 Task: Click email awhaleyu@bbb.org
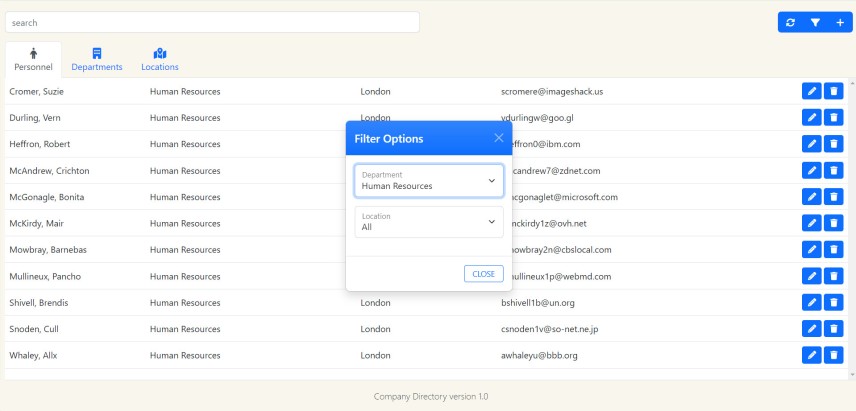pyautogui.click(x=539, y=355)
